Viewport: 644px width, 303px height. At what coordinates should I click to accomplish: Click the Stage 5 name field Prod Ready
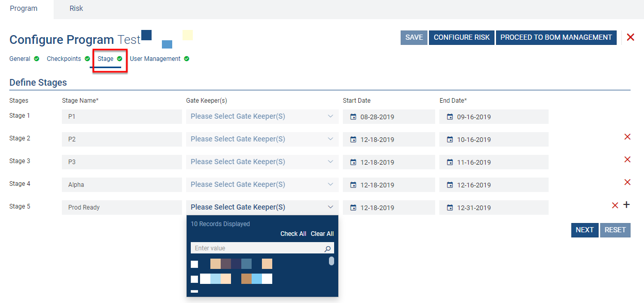[x=122, y=208]
